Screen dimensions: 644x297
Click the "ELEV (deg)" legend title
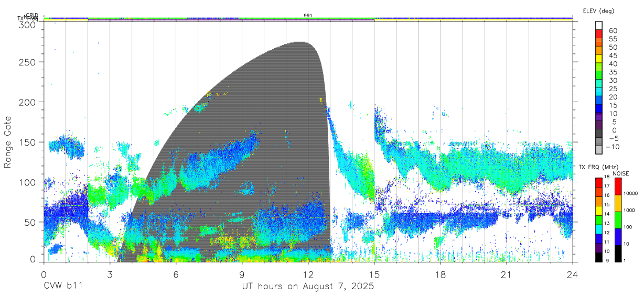(x=599, y=10)
